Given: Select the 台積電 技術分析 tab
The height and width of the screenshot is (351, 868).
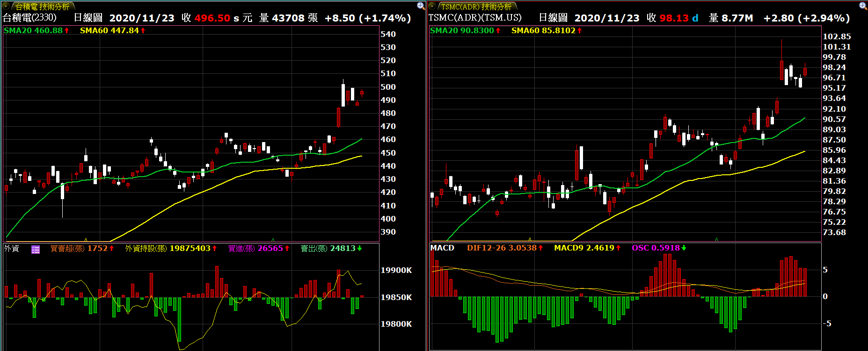Looking at the screenshot, I should point(42,7).
